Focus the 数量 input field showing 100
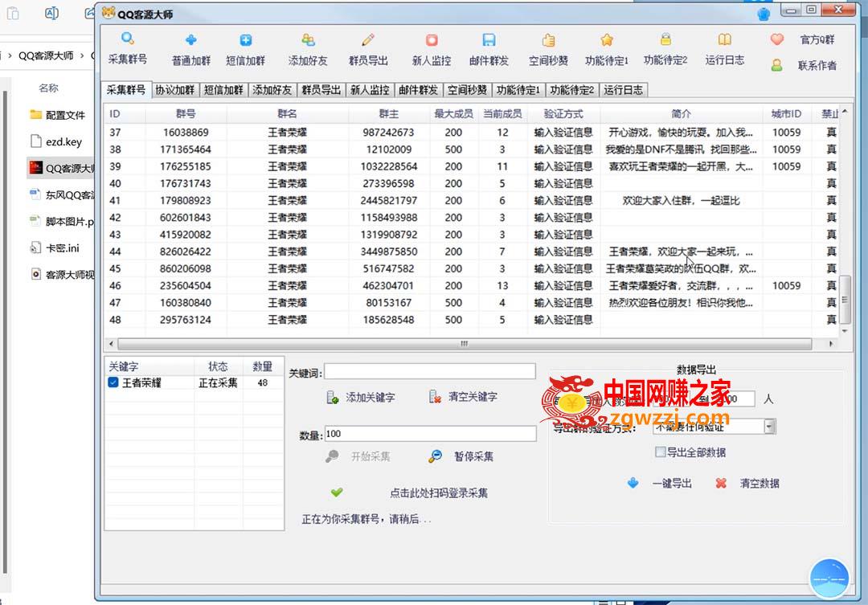This screenshot has height=605, width=868. (430, 433)
